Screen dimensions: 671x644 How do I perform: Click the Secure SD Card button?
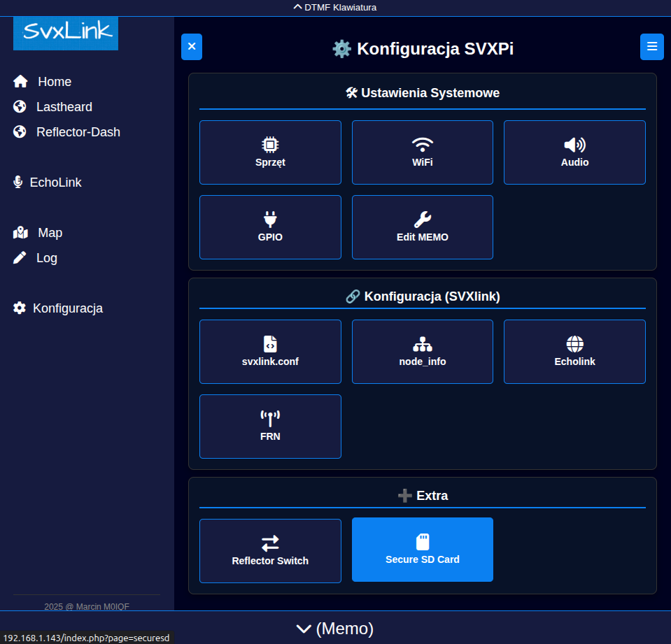click(x=422, y=550)
